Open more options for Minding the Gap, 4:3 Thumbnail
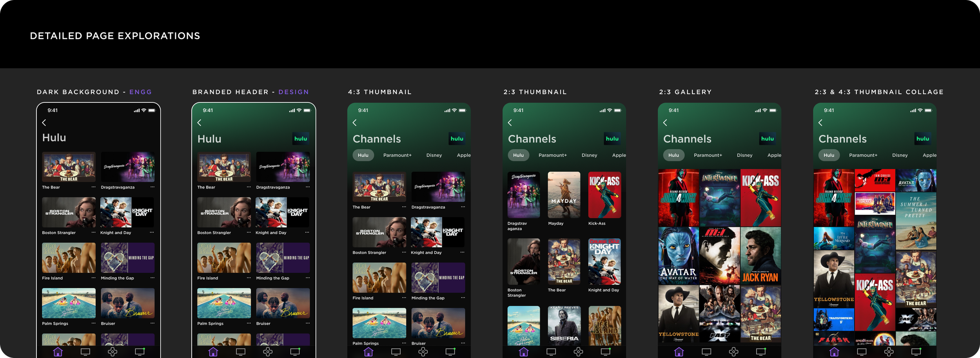The image size is (980, 358). (463, 298)
